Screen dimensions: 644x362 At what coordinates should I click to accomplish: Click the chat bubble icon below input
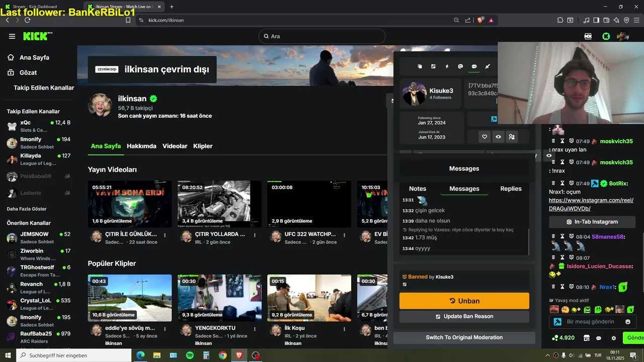599,338
